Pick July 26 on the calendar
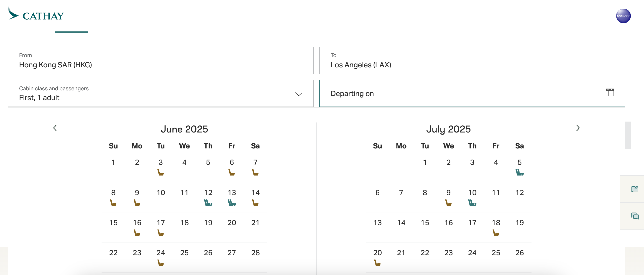Viewport: 644px width, 275px height. pos(519,252)
